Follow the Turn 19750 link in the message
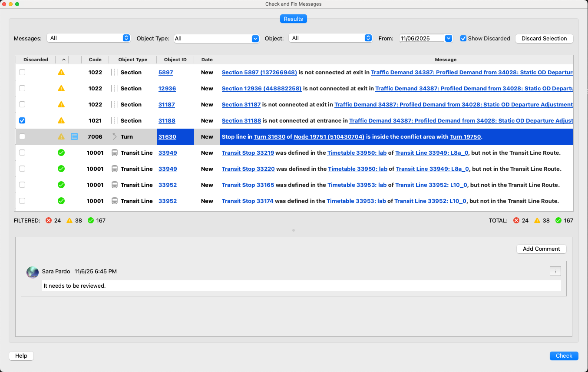 [x=465, y=136]
